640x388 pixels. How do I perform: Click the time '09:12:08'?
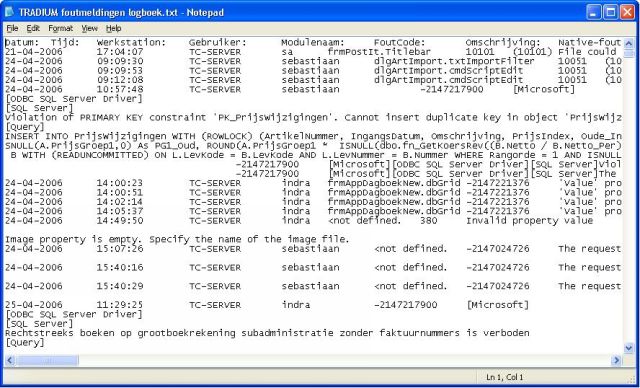pyautogui.click(x=120, y=80)
